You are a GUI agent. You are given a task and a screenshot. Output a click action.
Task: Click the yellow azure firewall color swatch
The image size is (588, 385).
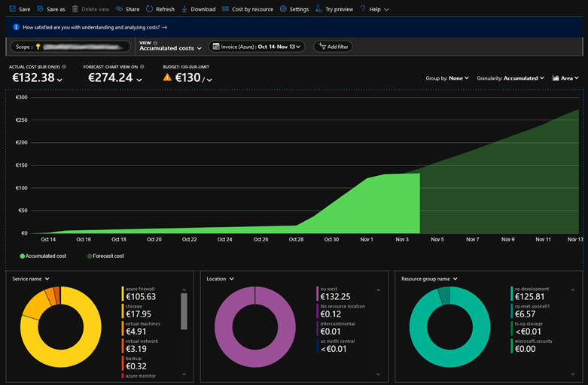[123, 293]
